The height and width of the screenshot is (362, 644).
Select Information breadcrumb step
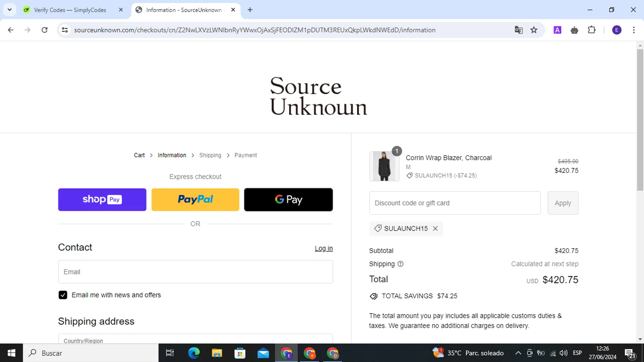tap(172, 155)
